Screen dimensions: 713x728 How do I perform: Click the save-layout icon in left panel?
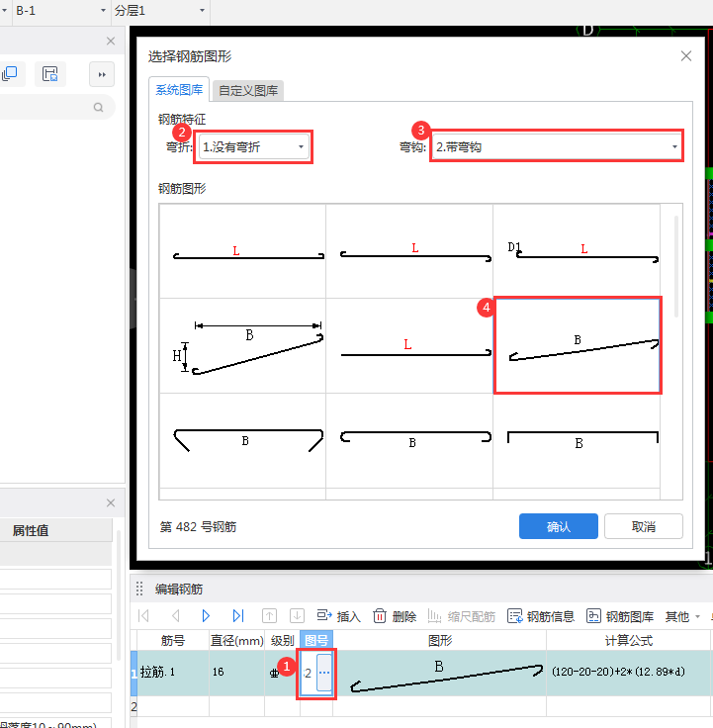coord(50,74)
